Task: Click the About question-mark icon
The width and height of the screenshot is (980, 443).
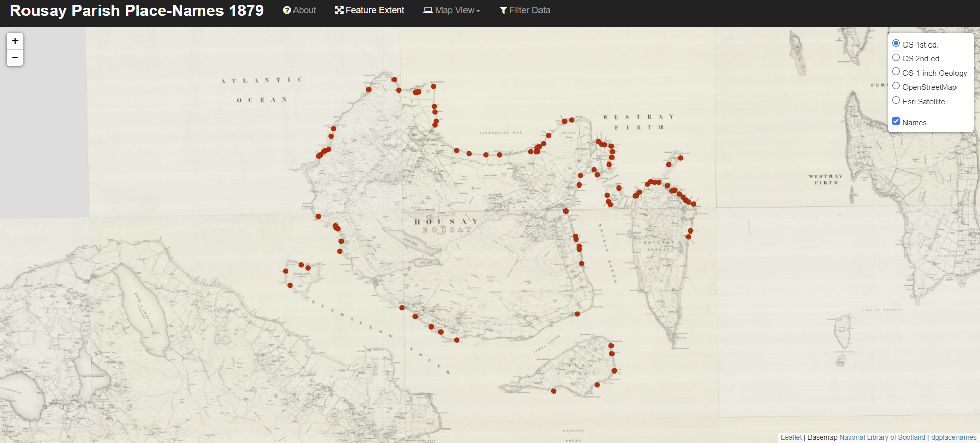Action: (x=287, y=10)
